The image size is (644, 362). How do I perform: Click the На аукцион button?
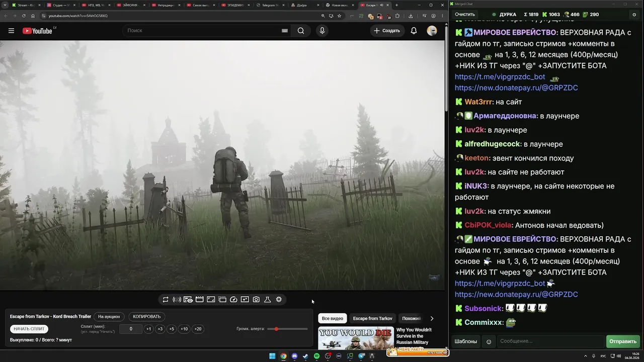tap(109, 317)
